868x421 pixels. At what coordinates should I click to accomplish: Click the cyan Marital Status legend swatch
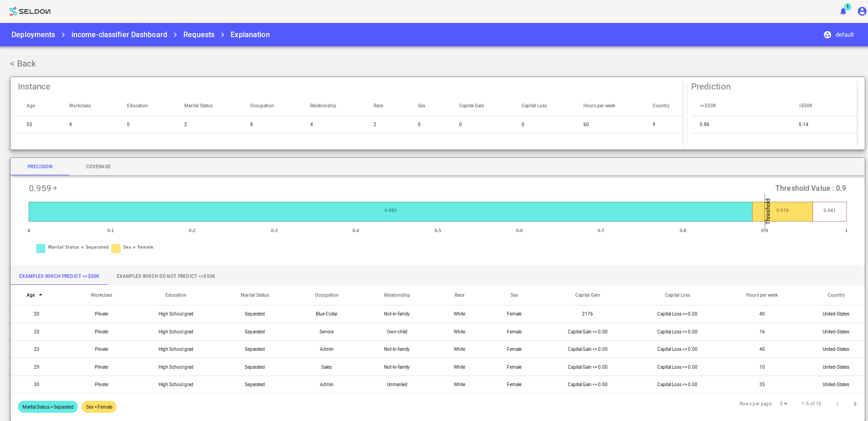tap(41, 248)
